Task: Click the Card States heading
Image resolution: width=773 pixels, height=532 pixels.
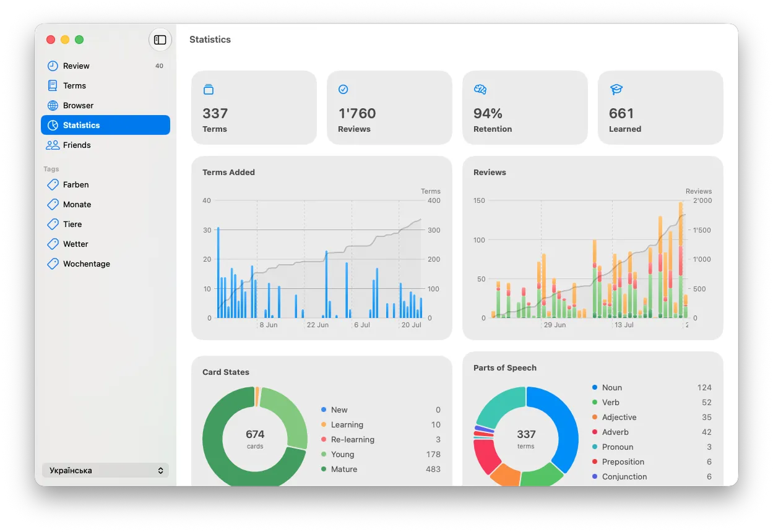Action: tap(226, 372)
